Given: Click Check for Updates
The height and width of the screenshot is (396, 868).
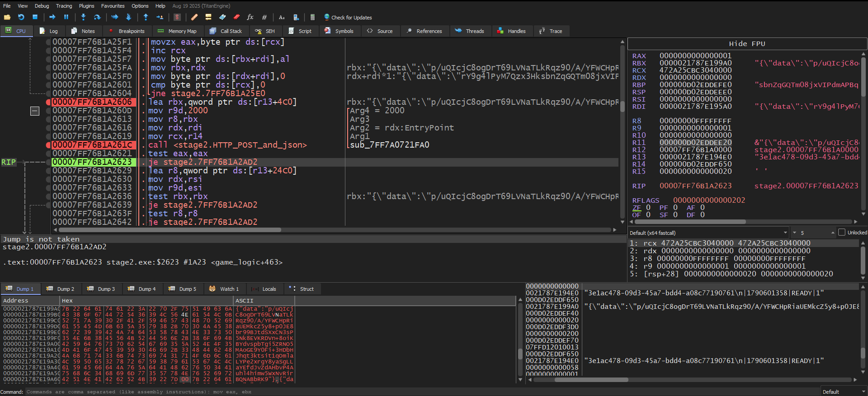Looking at the screenshot, I should coord(348,17).
